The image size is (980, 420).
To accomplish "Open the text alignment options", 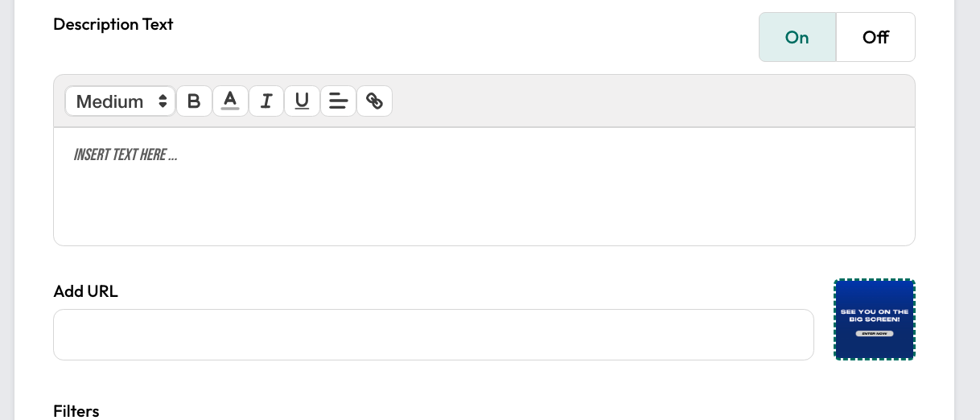I will [x=338, y=101].
